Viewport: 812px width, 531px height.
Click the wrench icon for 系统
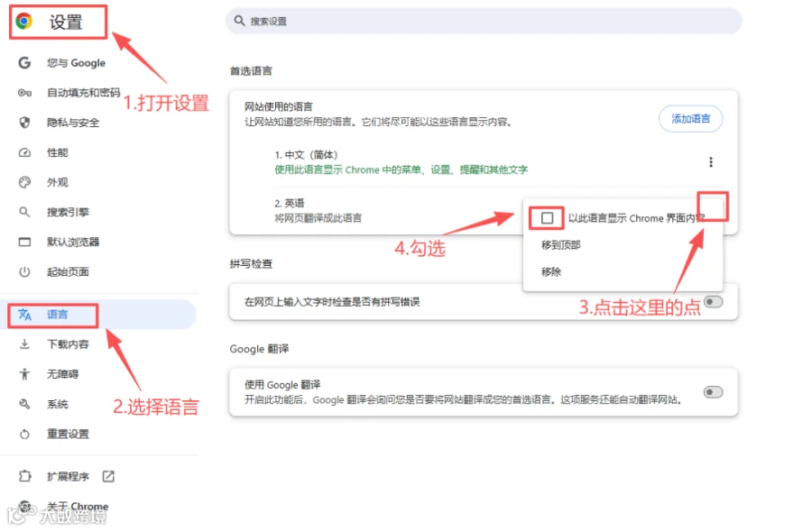(x=24, y=404)
